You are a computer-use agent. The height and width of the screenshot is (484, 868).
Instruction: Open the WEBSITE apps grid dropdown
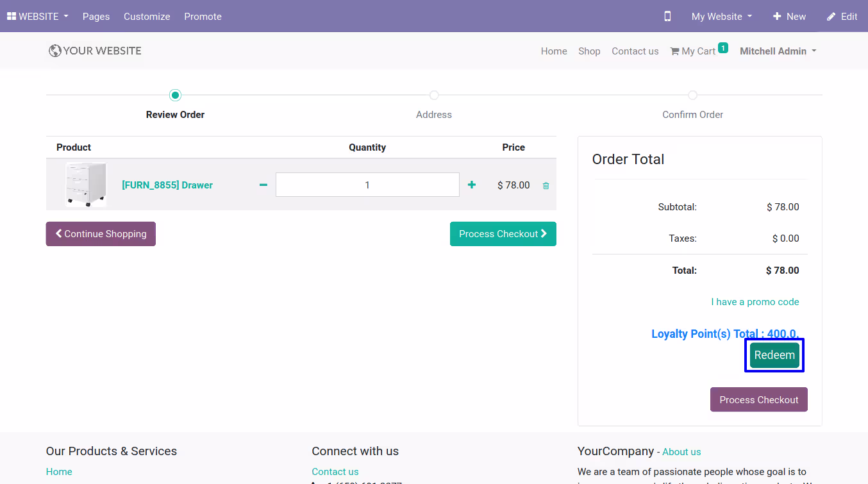(38, 16)
